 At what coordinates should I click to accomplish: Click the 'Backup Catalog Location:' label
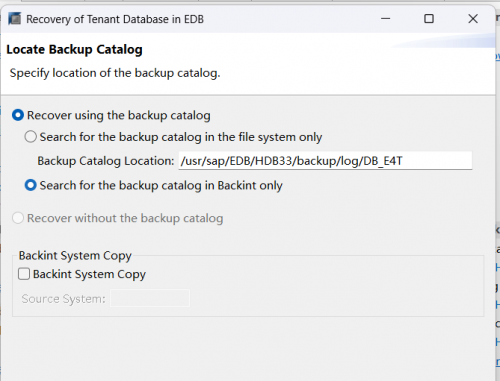coord(106,161)
